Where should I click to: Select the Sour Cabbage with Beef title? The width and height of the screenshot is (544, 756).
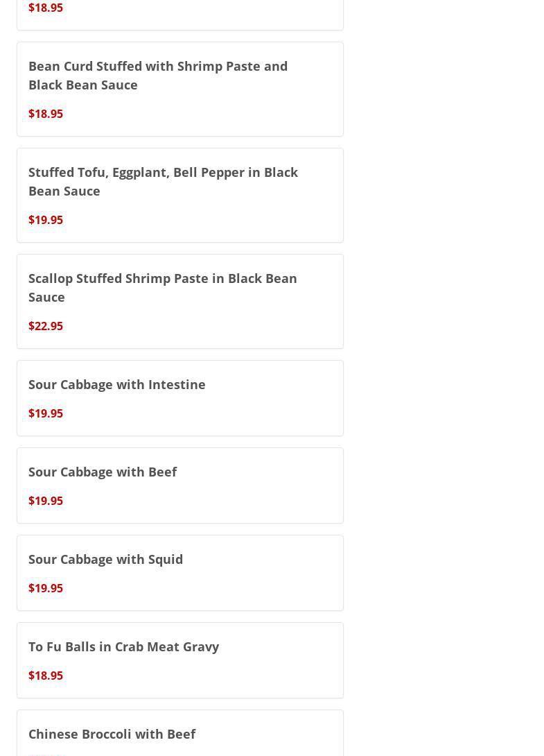tap(103, 472)
